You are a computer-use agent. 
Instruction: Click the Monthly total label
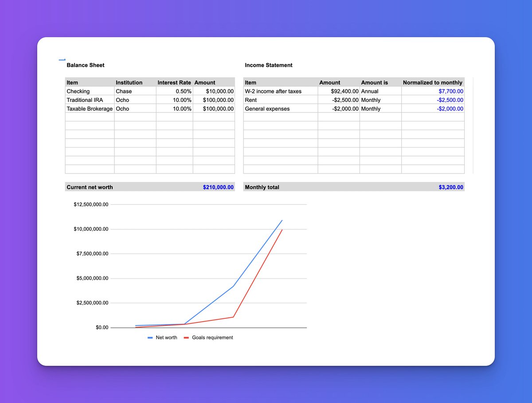click(x=262, y=187)
